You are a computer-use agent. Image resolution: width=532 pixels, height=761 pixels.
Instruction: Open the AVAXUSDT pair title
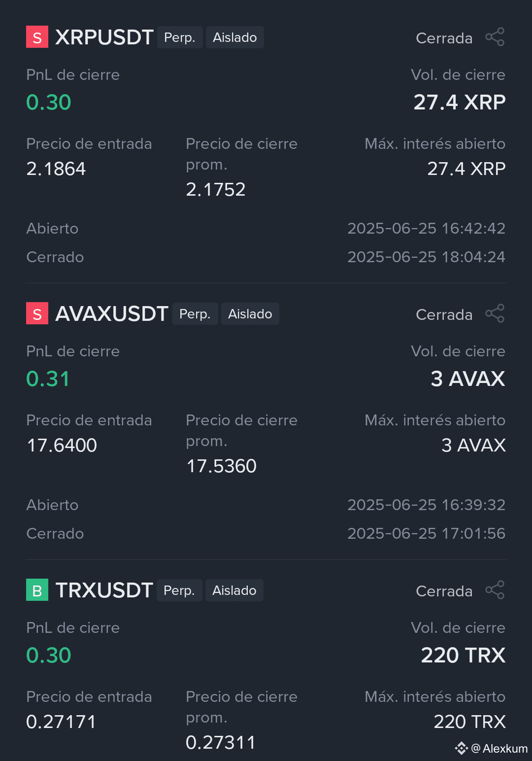[112, 314]
